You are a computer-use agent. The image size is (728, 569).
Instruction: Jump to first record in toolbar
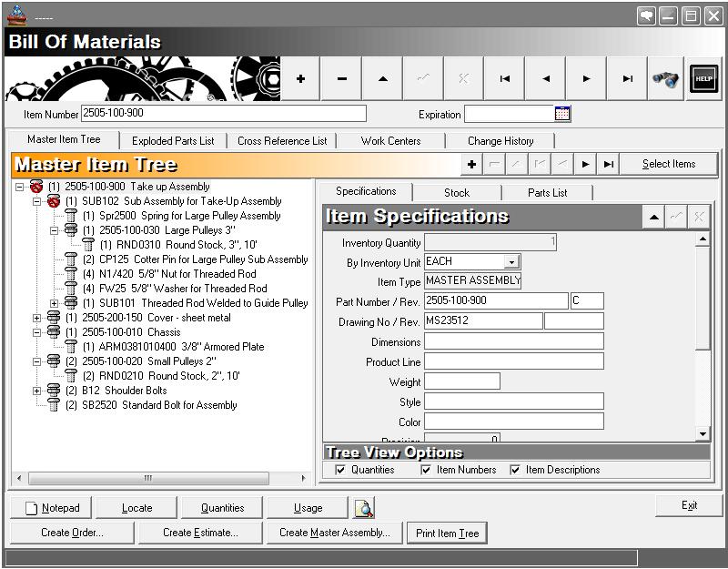[504, 79]
